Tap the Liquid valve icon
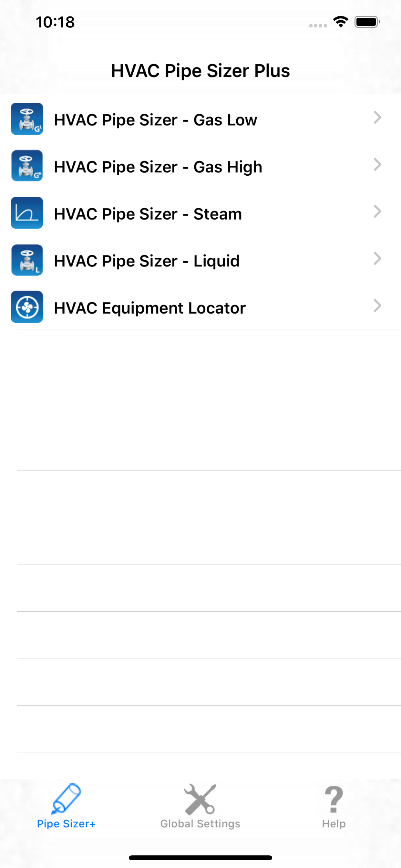 (27, 260)
